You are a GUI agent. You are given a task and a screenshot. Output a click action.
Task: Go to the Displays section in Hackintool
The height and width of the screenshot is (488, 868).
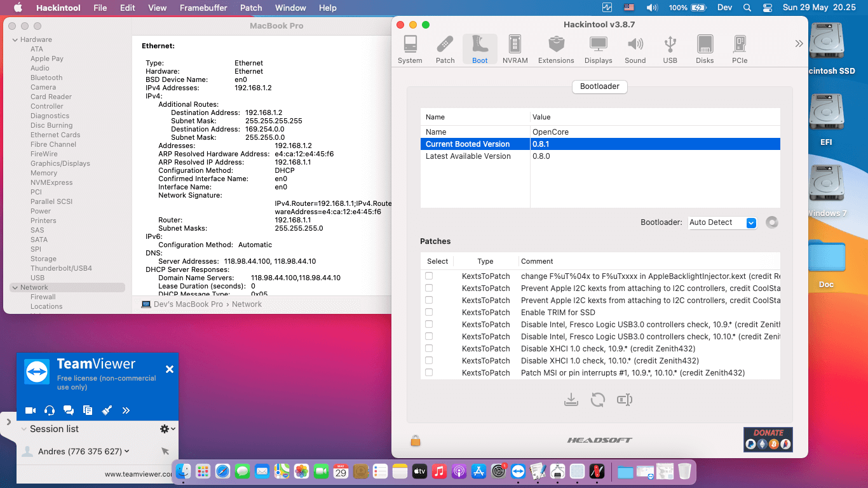598,50
